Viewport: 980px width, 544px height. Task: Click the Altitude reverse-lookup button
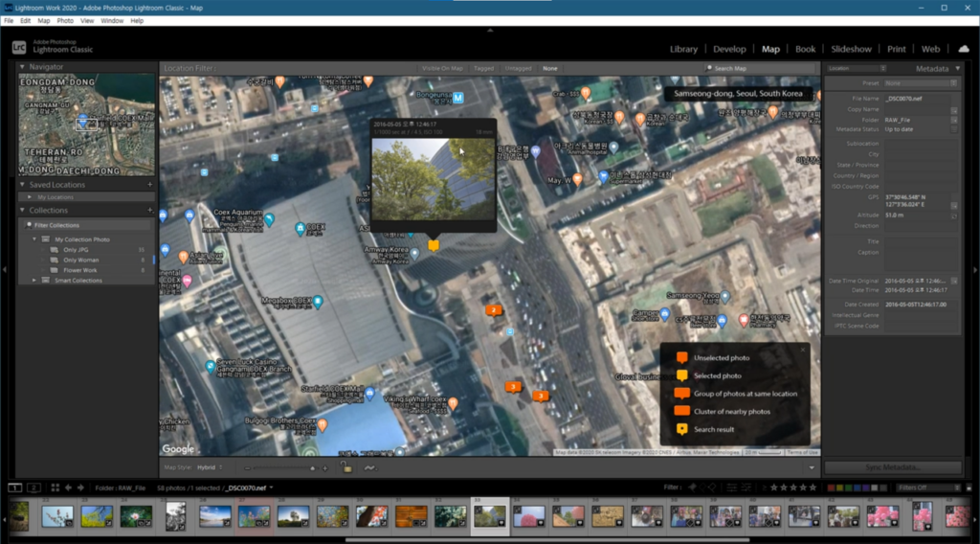(954, 215)
